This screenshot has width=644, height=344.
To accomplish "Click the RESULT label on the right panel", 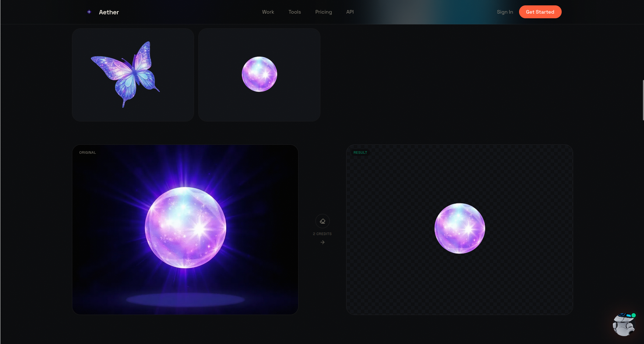I will click(360, 152).
